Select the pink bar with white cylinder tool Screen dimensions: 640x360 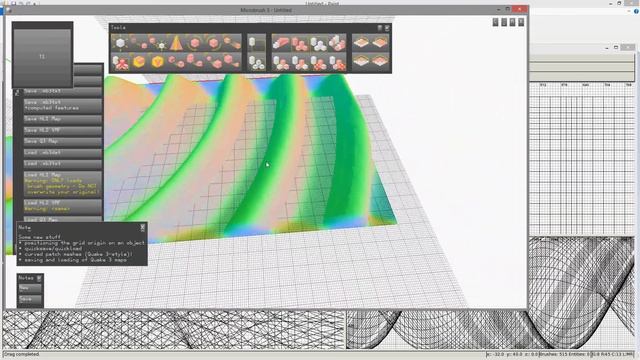(281, 43)
